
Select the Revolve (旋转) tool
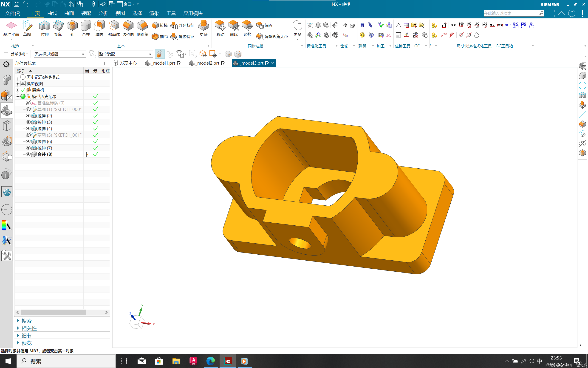coord(58,29)
